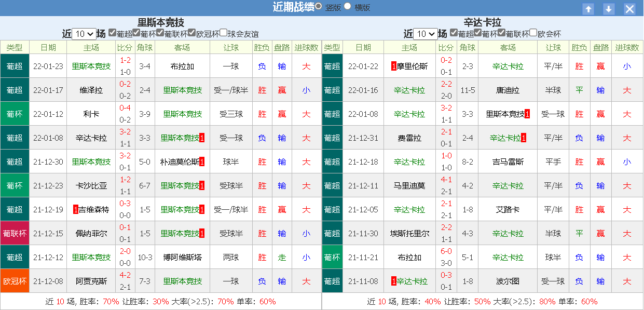
Task: Select the 竖版 radio button
Action: coord(318,6)
